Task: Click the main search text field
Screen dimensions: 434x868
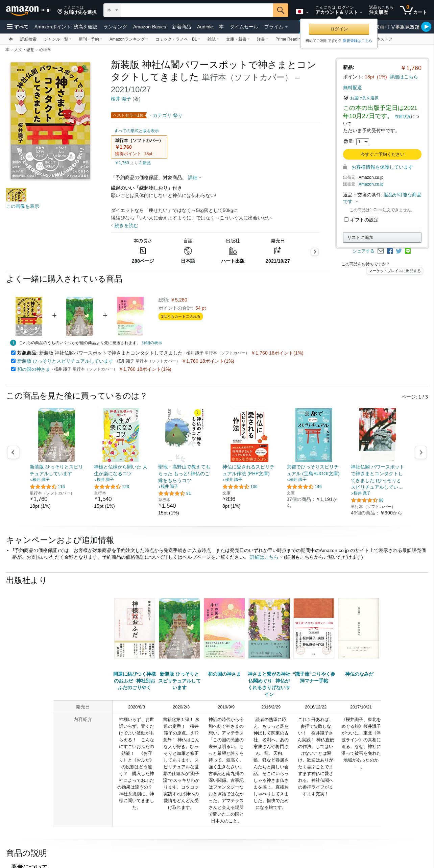Action: pos(197,10)
